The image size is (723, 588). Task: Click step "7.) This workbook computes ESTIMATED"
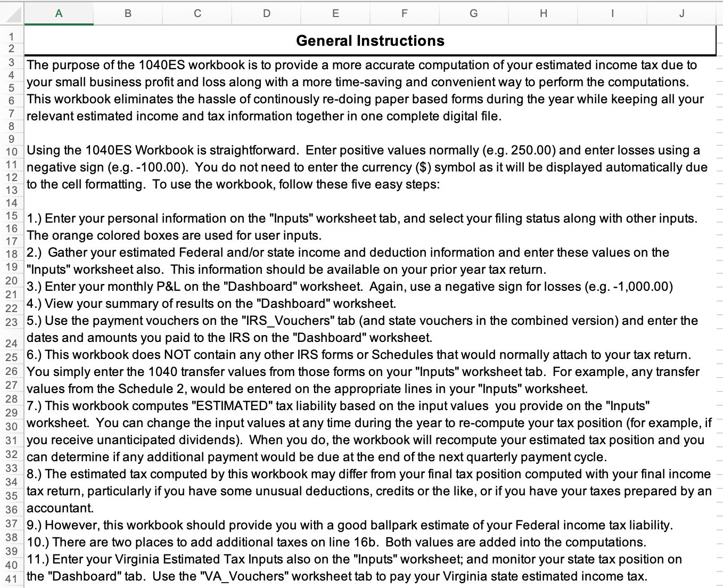338,406
